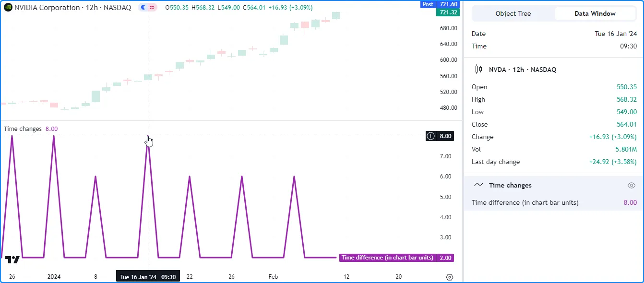Click the purple Time difference series label
The width and height of the screenshot is (644, 283).
tap(387, 258)
